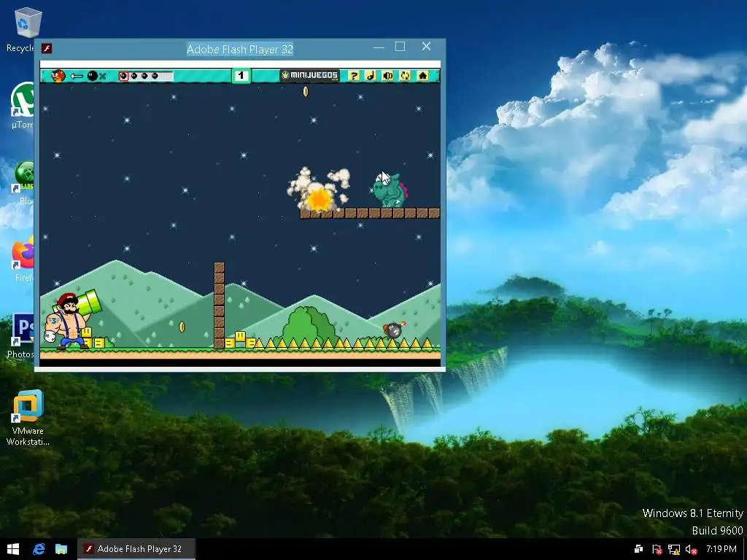Viewport: 747px width, 560px height.
Task: Open the Windows Start button
Action: point(13,549)
